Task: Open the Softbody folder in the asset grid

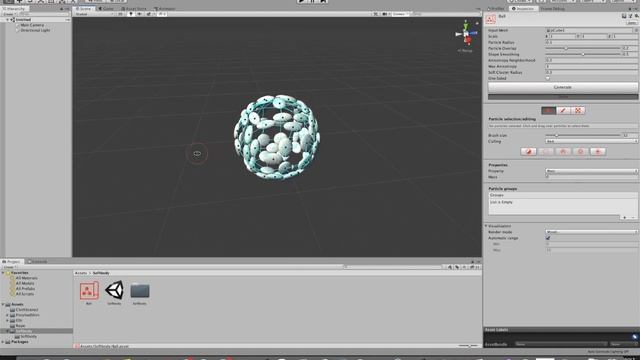Action: click(x=140, y=291)
